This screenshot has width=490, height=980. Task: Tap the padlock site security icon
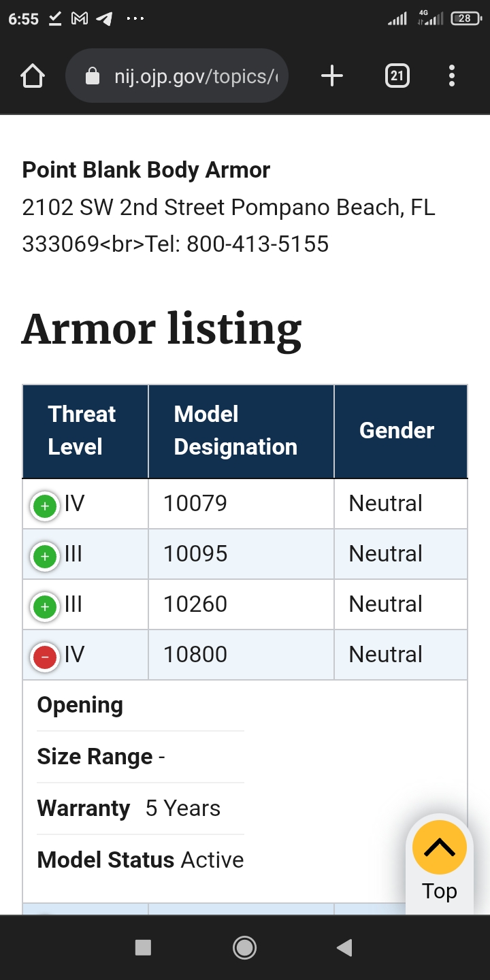click(x=93, y=76)
